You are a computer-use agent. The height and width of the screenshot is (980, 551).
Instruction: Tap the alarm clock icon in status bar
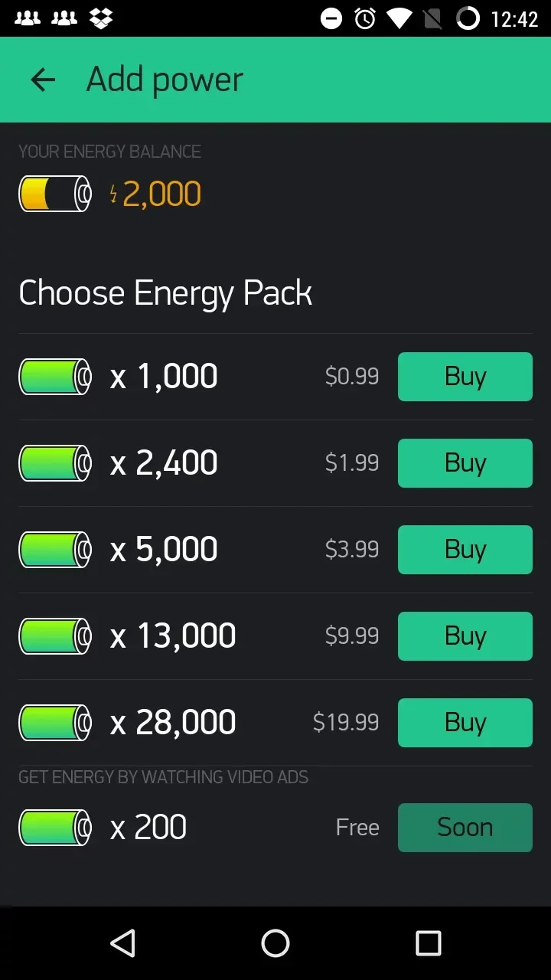coord(365,18)
